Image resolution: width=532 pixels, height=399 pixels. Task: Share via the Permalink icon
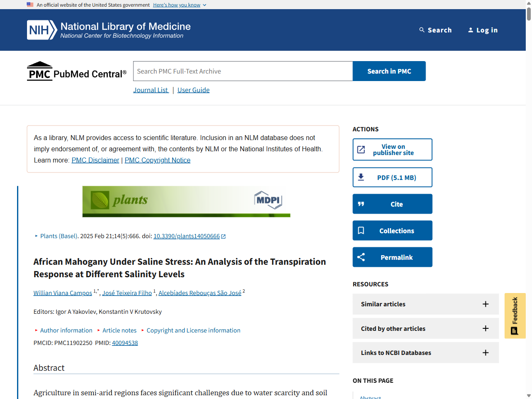pos(360,257)
